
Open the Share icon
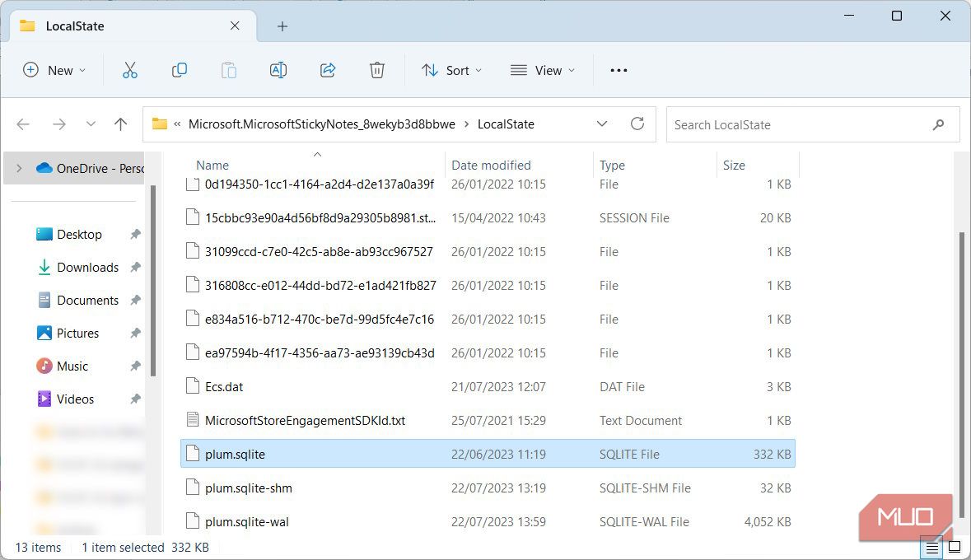click(327, 70)
